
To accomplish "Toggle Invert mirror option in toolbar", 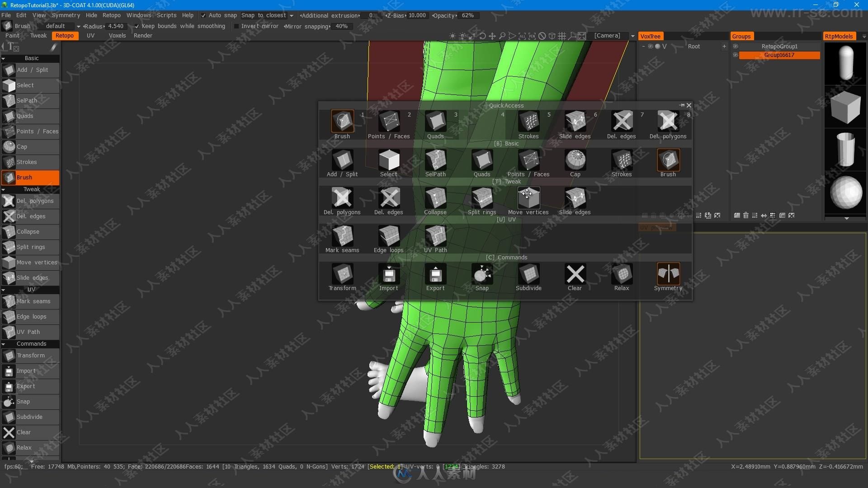I will pyautogui.click(x=235, y=26).
